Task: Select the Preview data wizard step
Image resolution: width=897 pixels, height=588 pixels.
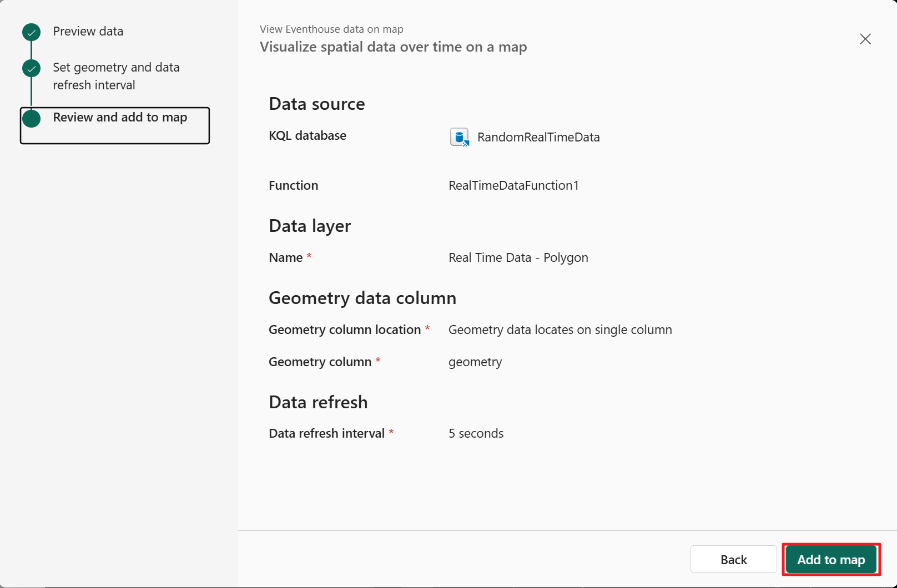Action: [x=88, y=32]
